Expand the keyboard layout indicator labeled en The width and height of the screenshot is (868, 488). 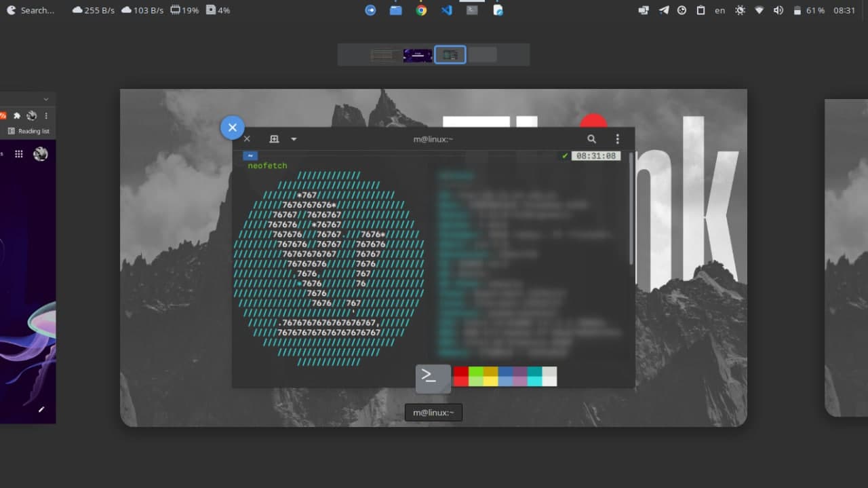[x=719, y=10]
